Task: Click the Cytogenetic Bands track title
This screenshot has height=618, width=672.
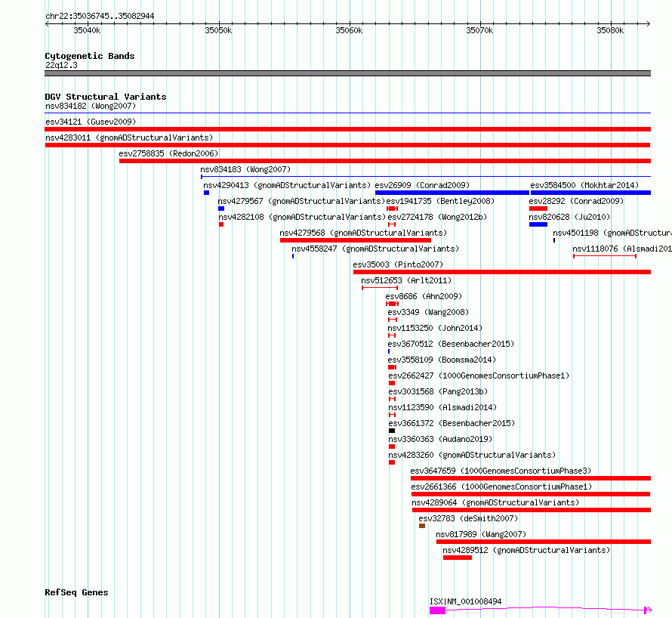Action: (x=90, y=56)
